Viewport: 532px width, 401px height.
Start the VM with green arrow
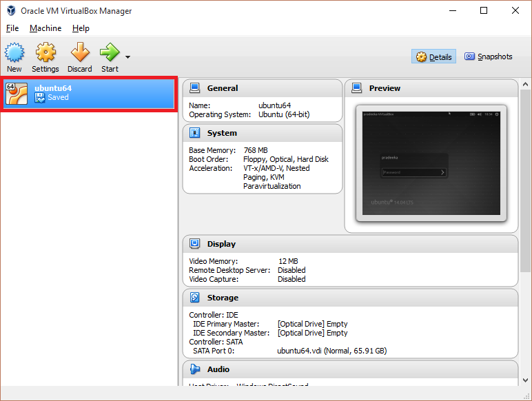click(110, 52)
